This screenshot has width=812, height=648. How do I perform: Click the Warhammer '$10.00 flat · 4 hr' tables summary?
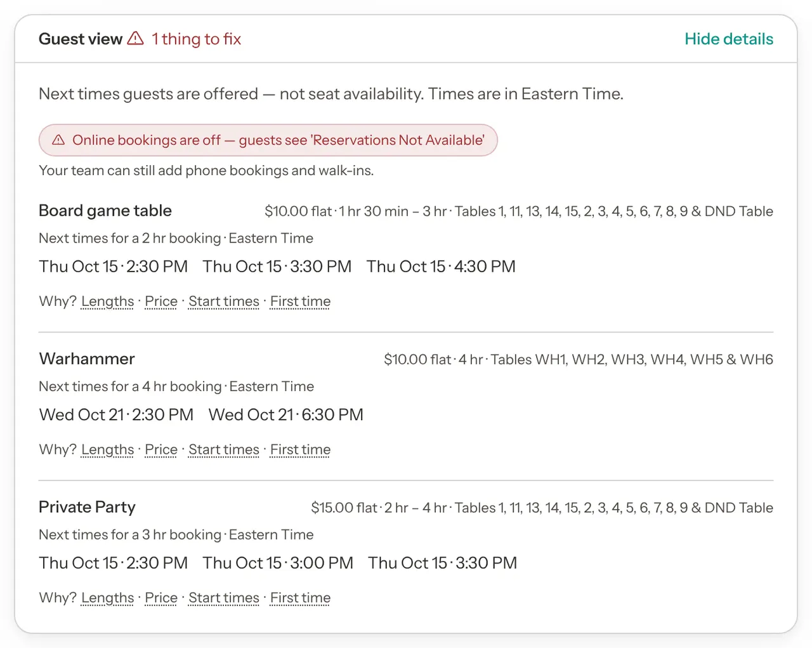click(x=579, y=360)
